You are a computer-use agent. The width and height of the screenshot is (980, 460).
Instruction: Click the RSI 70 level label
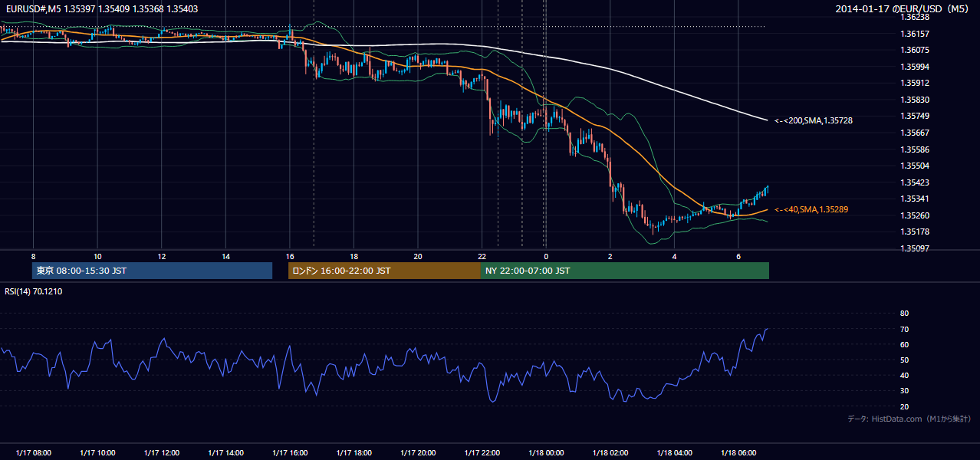[x=904, y=329]
